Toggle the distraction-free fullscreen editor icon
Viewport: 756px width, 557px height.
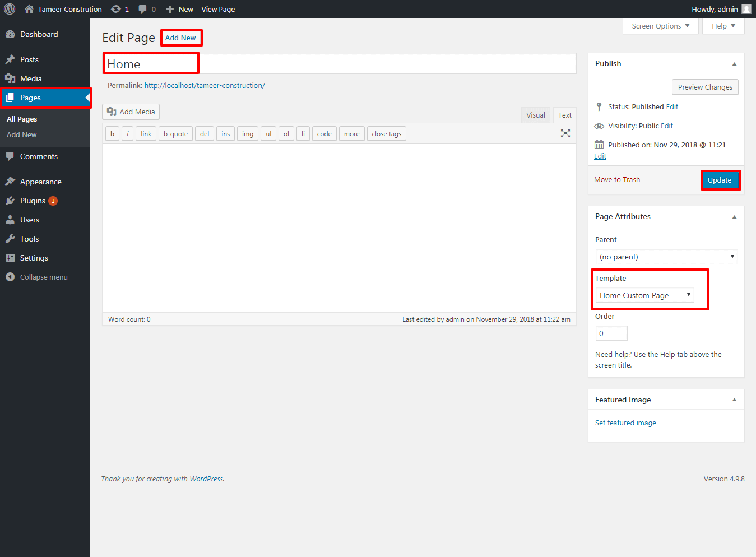click(565, 133)
